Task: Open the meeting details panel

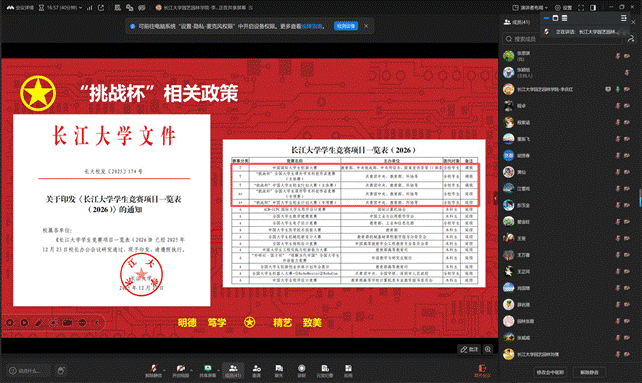Action: (20, 8)
